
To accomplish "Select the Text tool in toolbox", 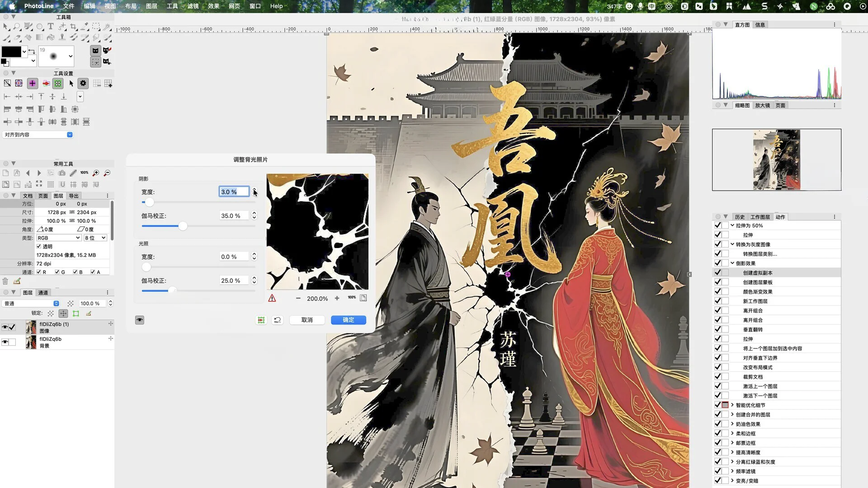I will pos(51,26).
